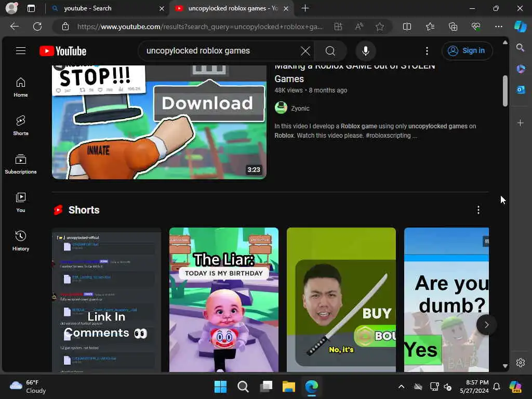Viewport: 532px width, 399px height.
Task: Open sidebar settings gear icon
Action: (x=521, y=363)
